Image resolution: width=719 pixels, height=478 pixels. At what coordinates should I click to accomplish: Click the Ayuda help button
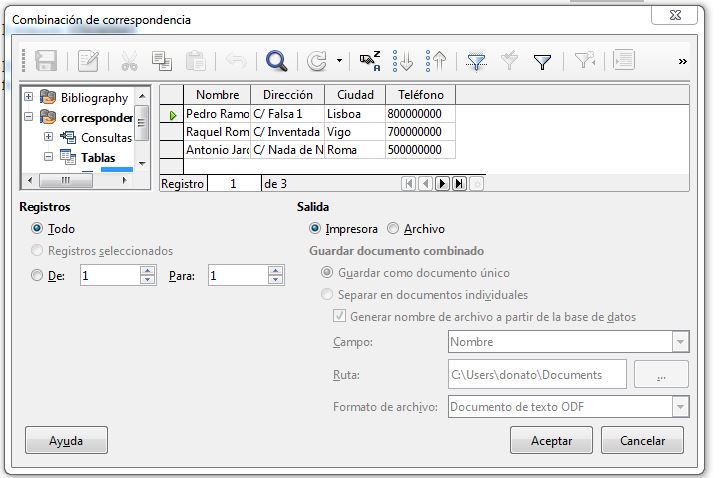click(66, 440)
